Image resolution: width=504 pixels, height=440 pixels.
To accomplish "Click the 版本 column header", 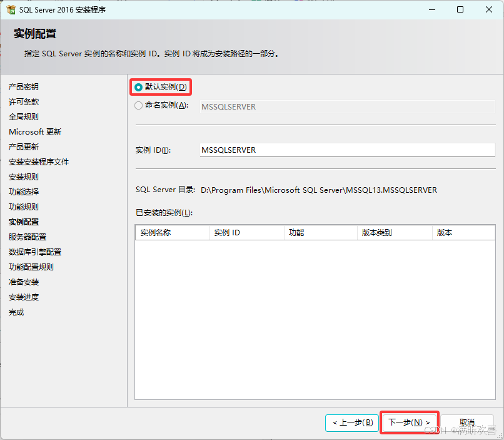I will pos(463,233).
